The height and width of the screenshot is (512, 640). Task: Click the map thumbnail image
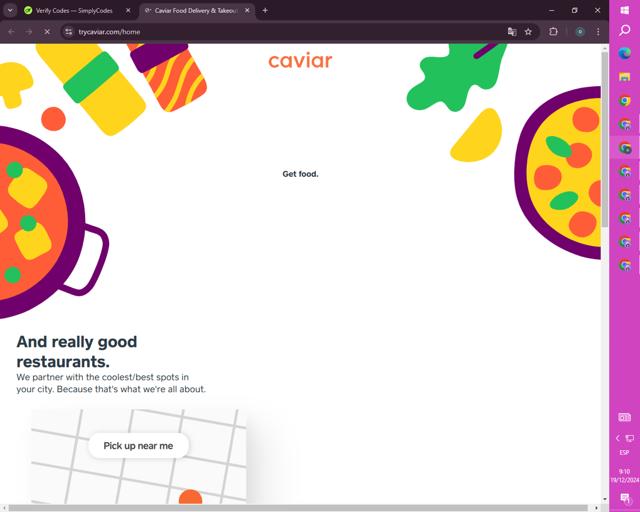click(x=139, y=456)
